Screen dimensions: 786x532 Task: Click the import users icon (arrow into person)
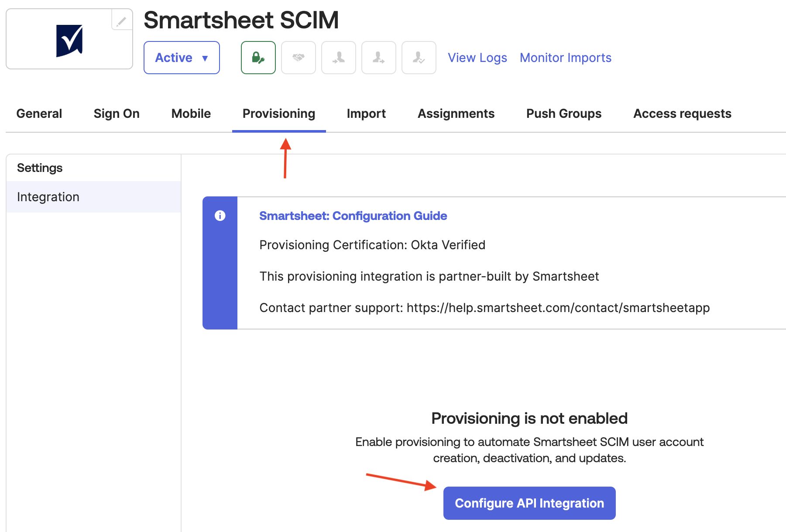[338, 58]
